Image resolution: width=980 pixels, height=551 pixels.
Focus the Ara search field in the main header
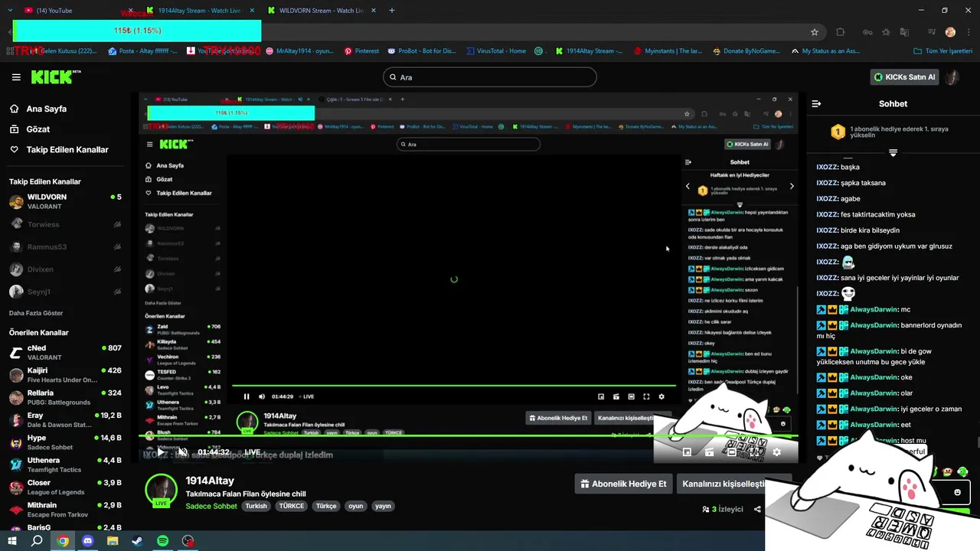(x=489, y=77)
